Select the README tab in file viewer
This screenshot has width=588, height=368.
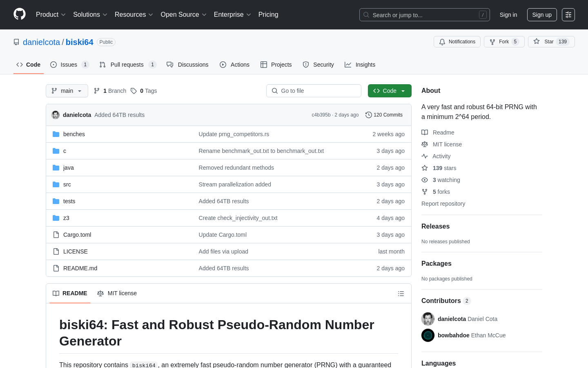[x=70, y=293]
